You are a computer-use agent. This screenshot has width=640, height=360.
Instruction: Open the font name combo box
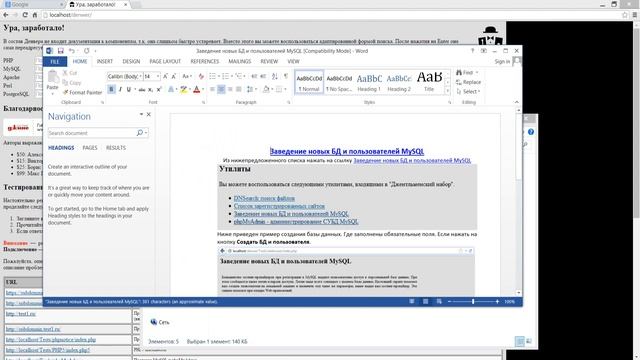tap(124, 76)
